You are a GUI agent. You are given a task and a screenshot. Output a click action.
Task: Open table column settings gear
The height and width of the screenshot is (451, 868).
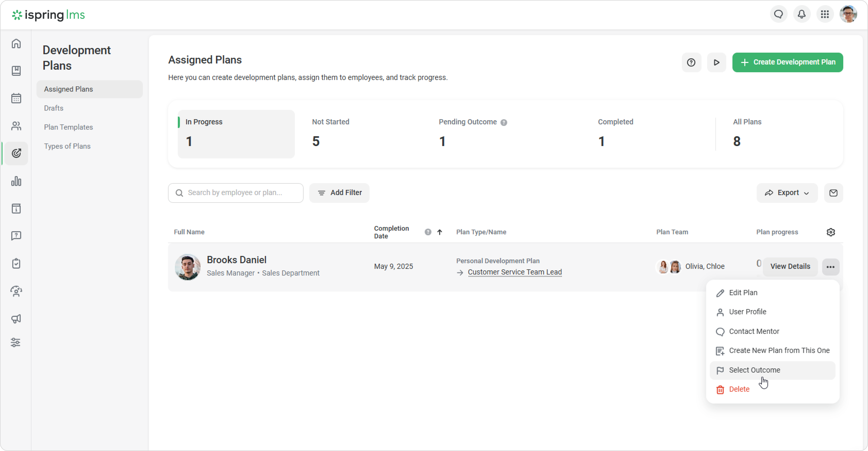[831, 232]
